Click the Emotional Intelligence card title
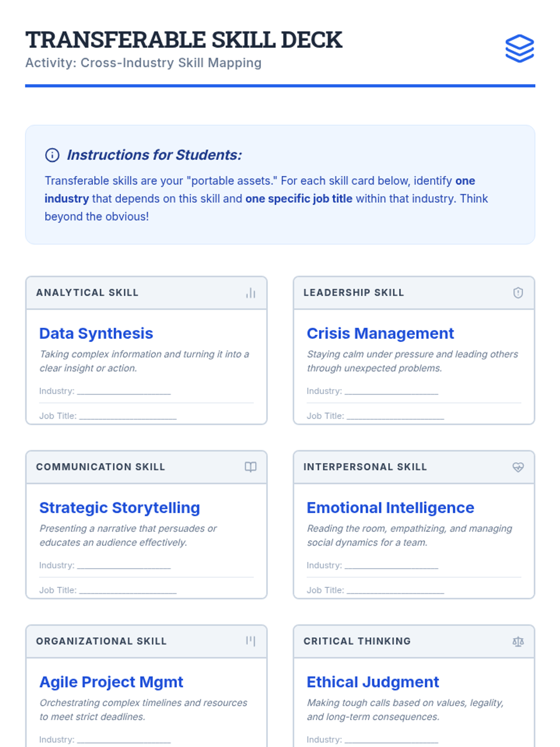Screen dimensions: 560x747 (x=390, y=507)
